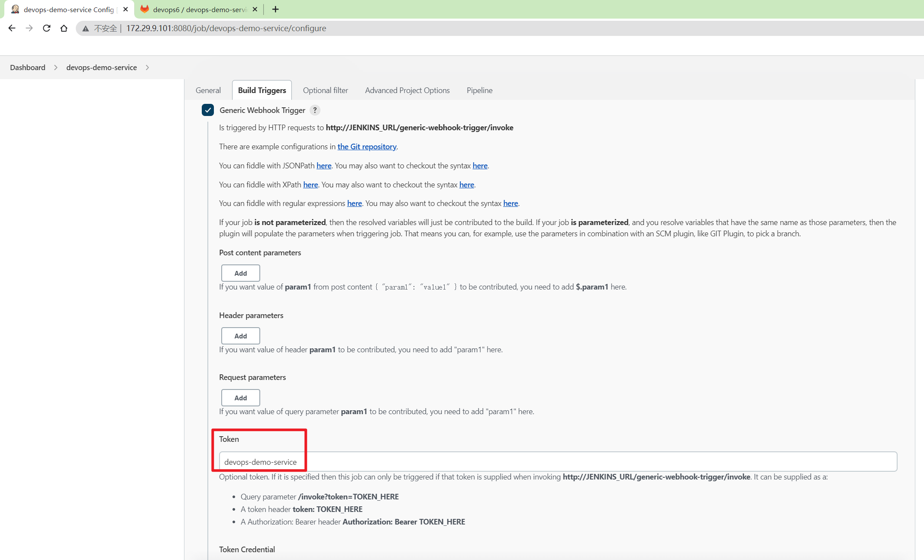Open the Dashboard breadcrumb

tap(28, 68)
